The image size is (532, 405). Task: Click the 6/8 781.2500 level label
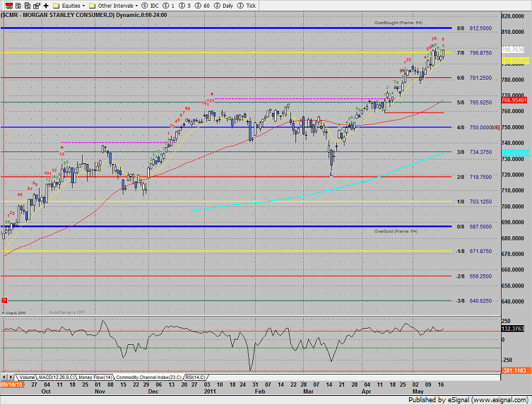click(x=474, y=78)
